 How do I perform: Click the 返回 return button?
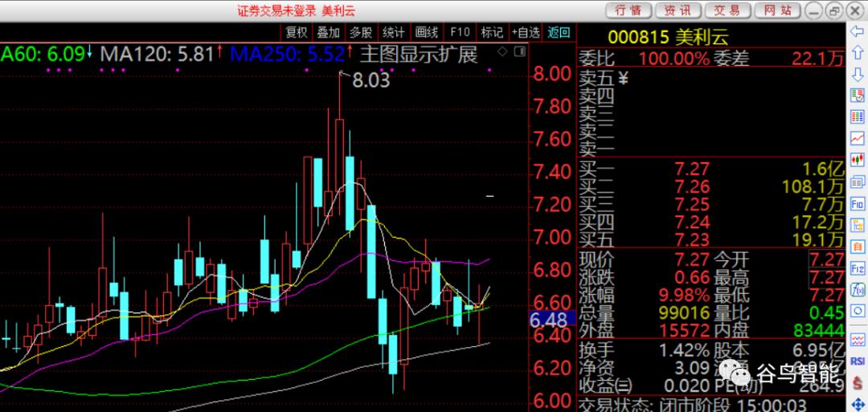coord(559,32)
